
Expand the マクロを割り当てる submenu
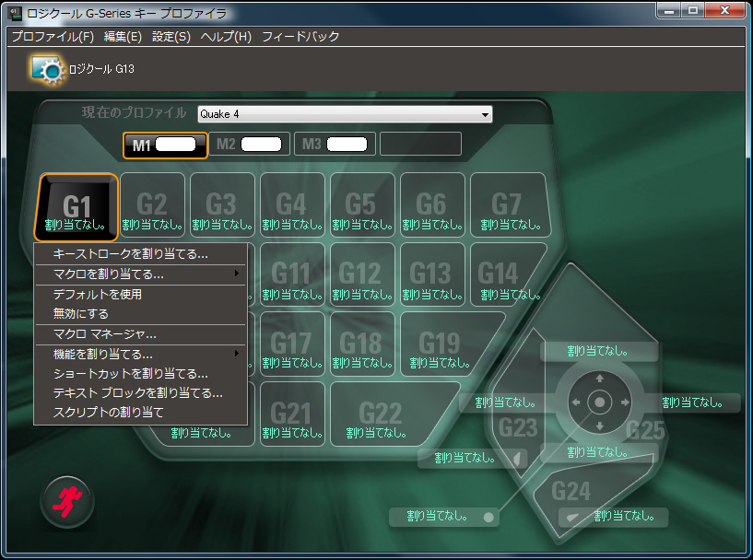[140, 274]
